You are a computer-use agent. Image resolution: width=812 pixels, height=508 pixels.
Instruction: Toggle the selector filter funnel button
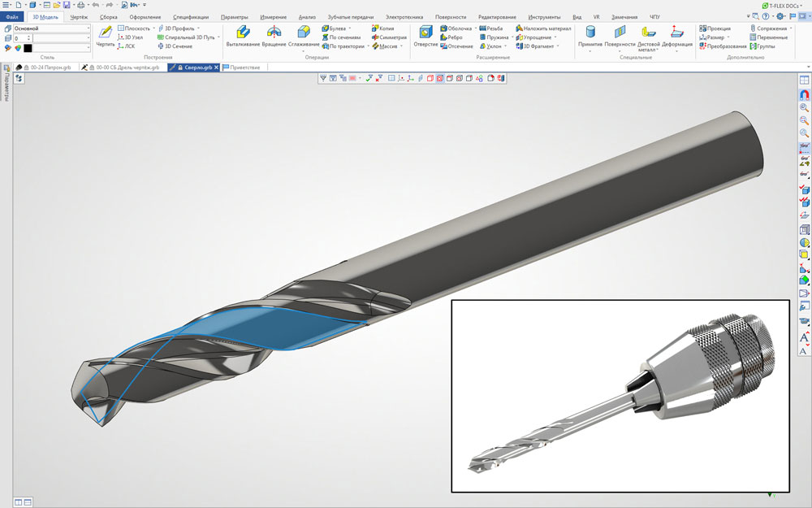click(322, 78)
